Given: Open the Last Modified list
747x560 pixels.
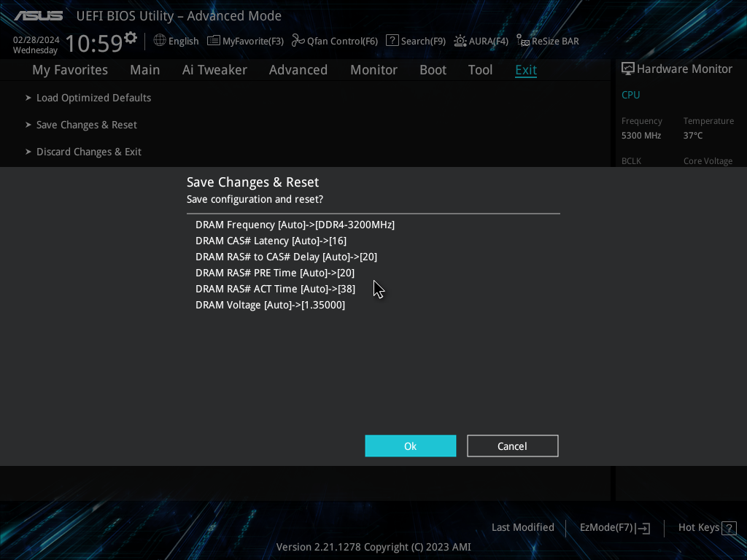Looking at the screenshot, I should point(522,528).
